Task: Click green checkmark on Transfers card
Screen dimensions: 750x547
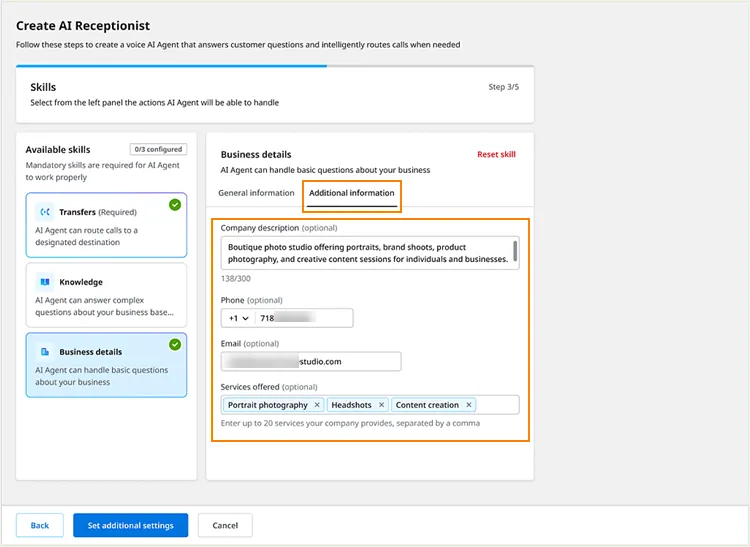Action: click(x=175, y=205)
